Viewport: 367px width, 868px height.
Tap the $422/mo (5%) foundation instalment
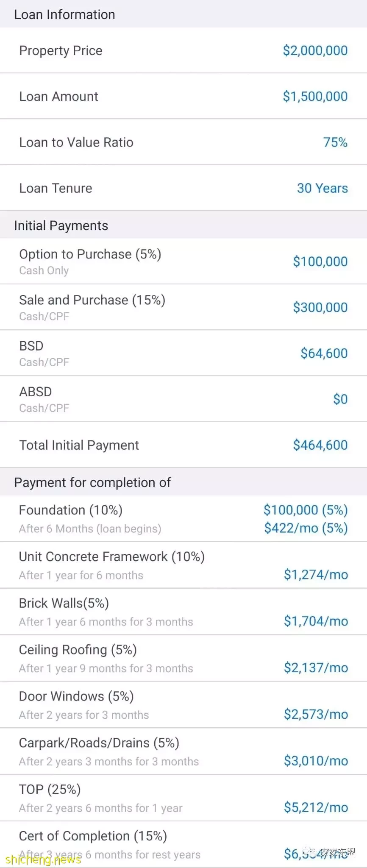tap(306, 528)
